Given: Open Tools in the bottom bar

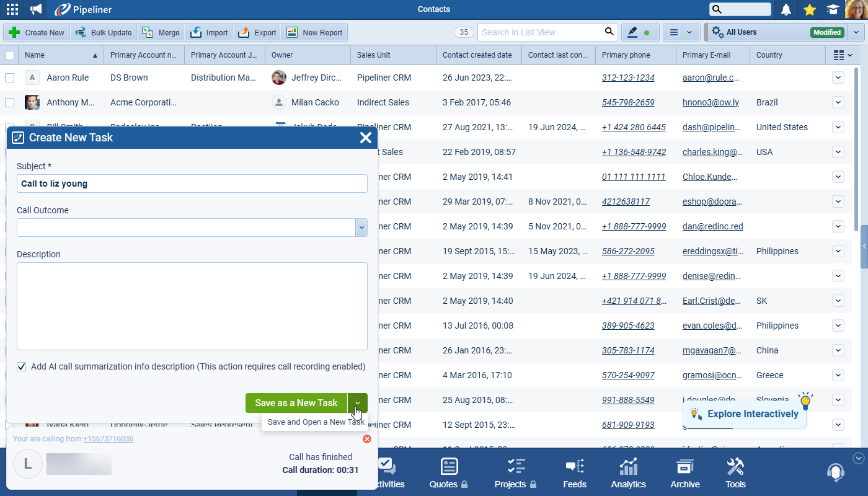Looking at the screenshot, I should [735, 474].
